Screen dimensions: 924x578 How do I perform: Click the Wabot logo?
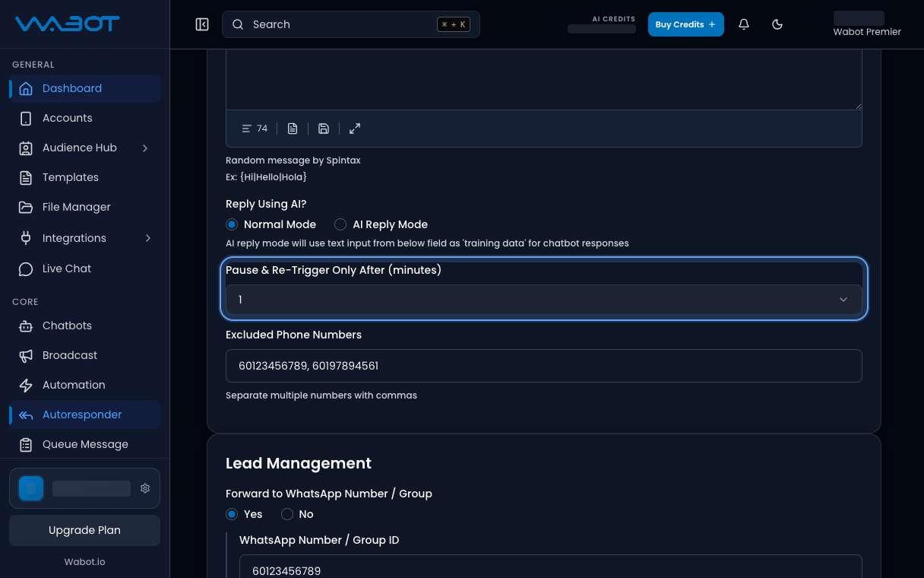[68, 24]
